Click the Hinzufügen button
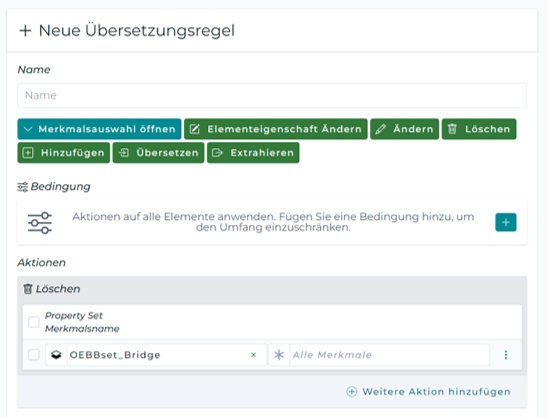548x418 pixels. 64,153
